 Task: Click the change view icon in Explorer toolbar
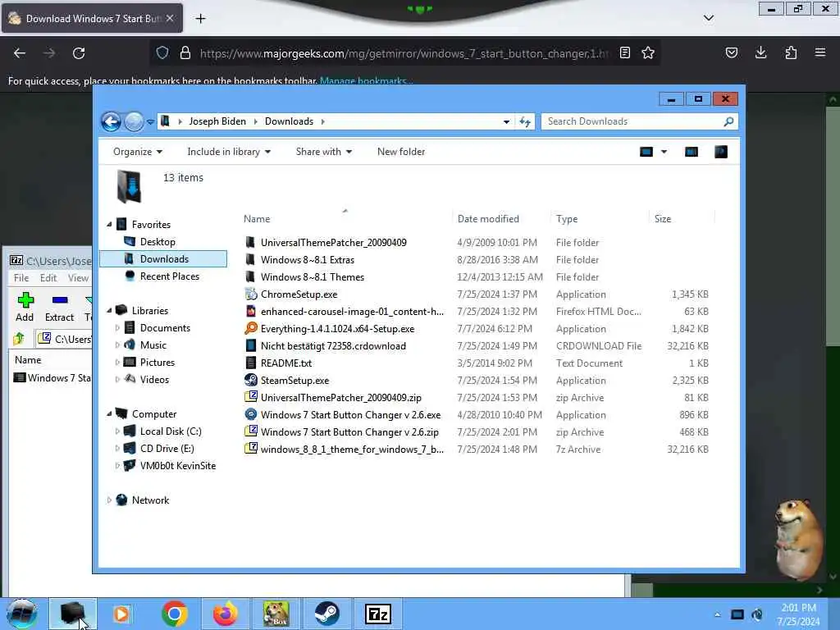click(646, 152)
